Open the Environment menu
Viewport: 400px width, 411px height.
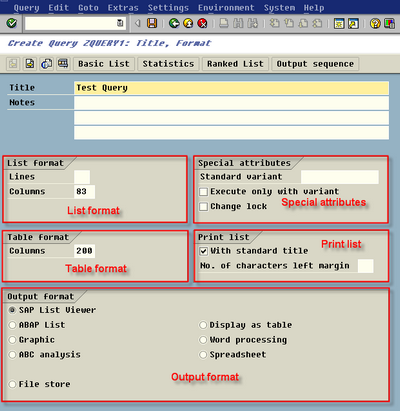226,8
